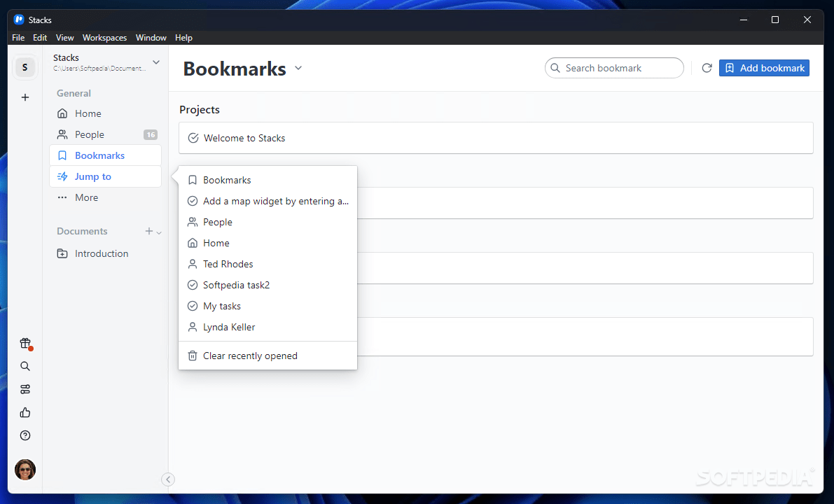The height and width of the screenshot is (504, 834).
Task: Click Jump to in the sidebar
Action: 105,176
